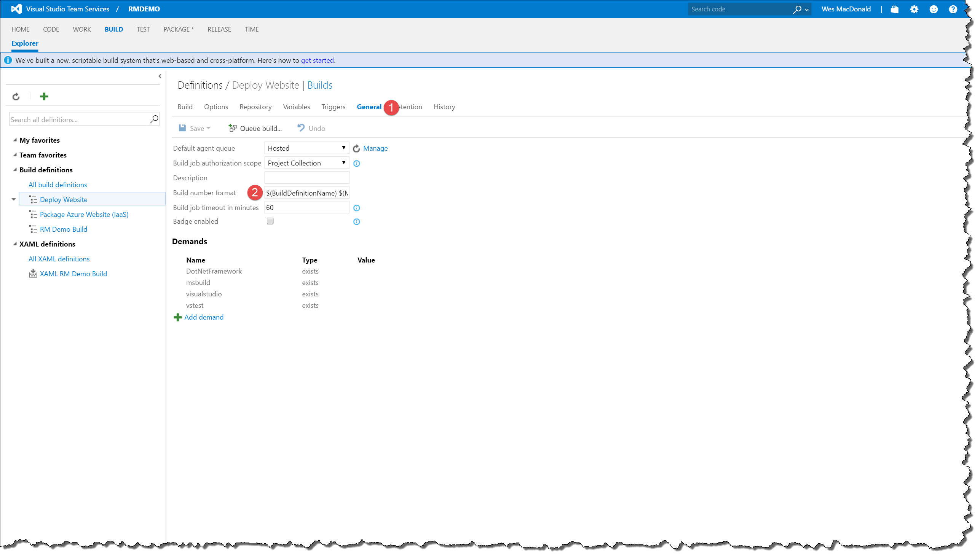Open Build job authorization scope dropdown
Screen dimensions: 980x557
pos(306,163)
